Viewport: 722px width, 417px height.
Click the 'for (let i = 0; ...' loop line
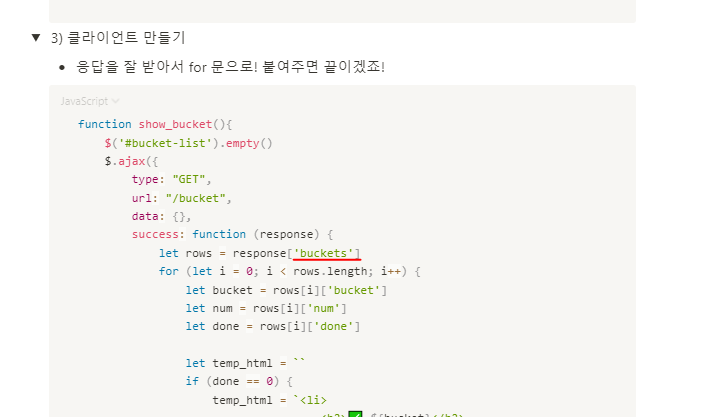[290, 272]
